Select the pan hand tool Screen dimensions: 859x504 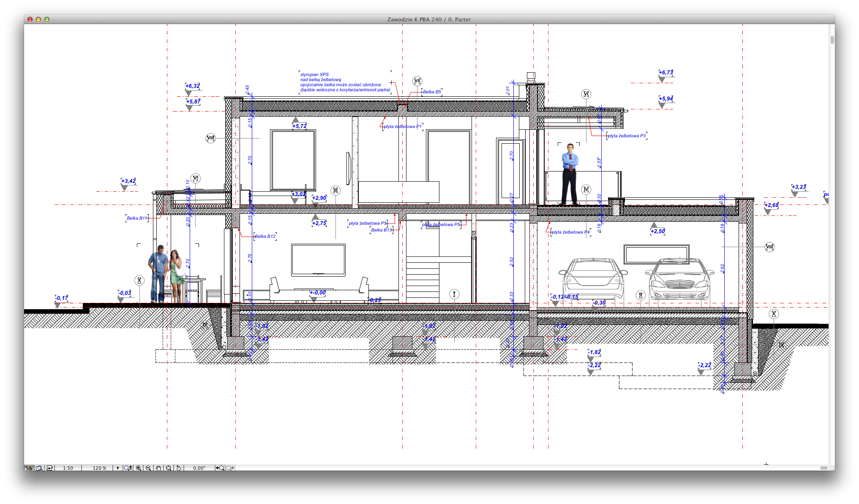tap(158, 468)
